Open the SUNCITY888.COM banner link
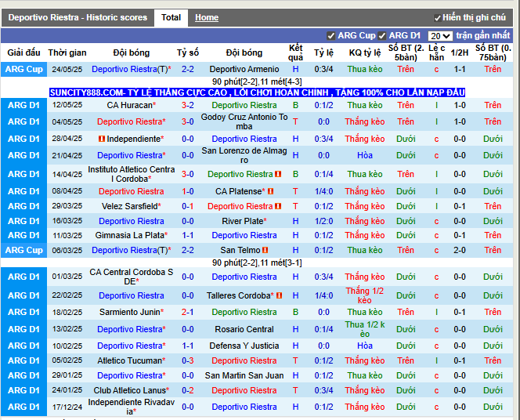Screen dimensions: 520x420 257,92
